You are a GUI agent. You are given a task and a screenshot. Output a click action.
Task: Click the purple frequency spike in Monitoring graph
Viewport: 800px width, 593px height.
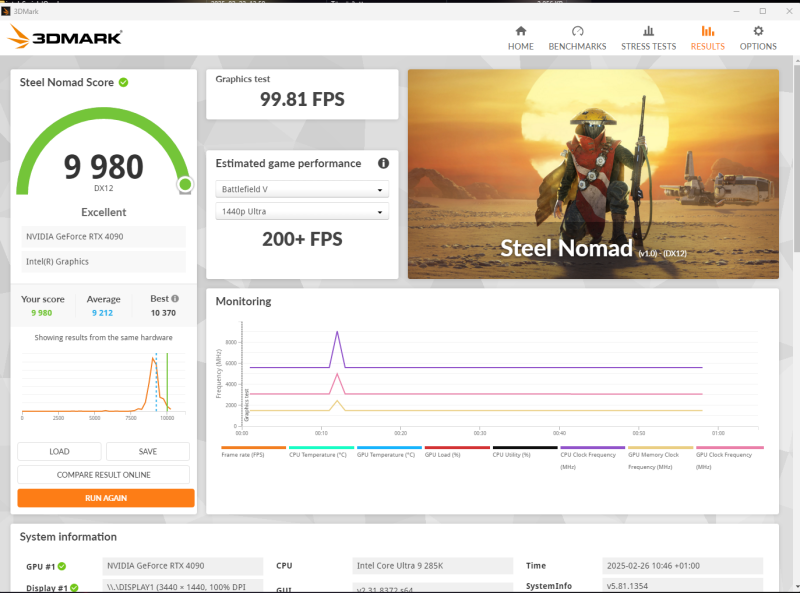(x=337, y=349)
